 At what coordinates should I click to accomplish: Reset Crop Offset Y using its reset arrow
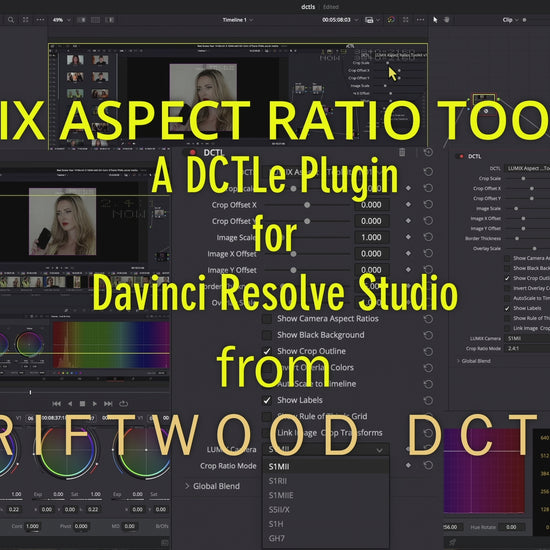[x=428, y=221]
